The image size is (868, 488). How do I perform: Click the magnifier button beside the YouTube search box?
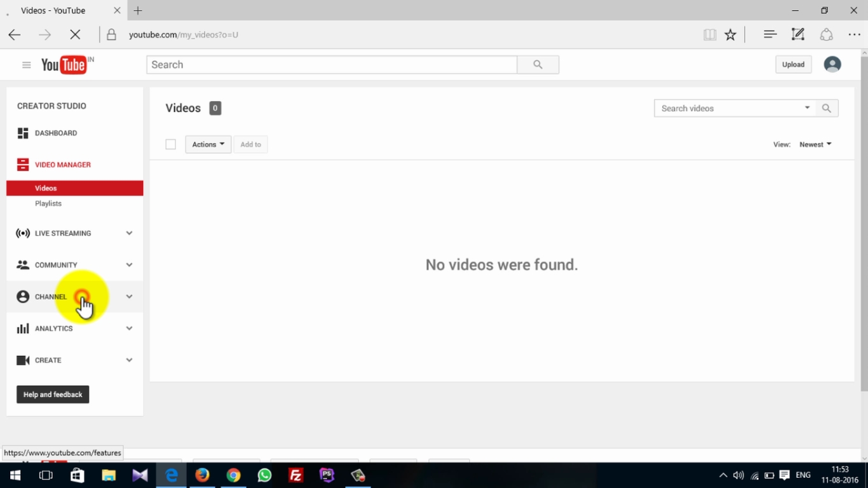tap(538, 64)
